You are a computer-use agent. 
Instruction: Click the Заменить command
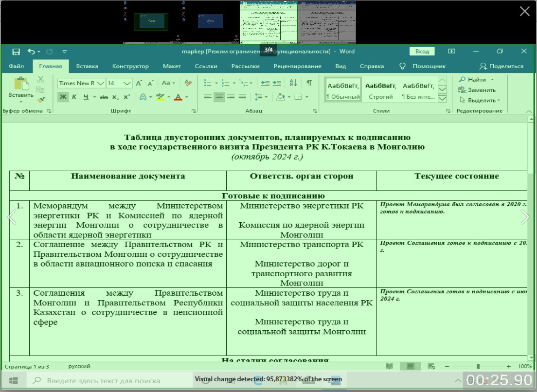482,90
